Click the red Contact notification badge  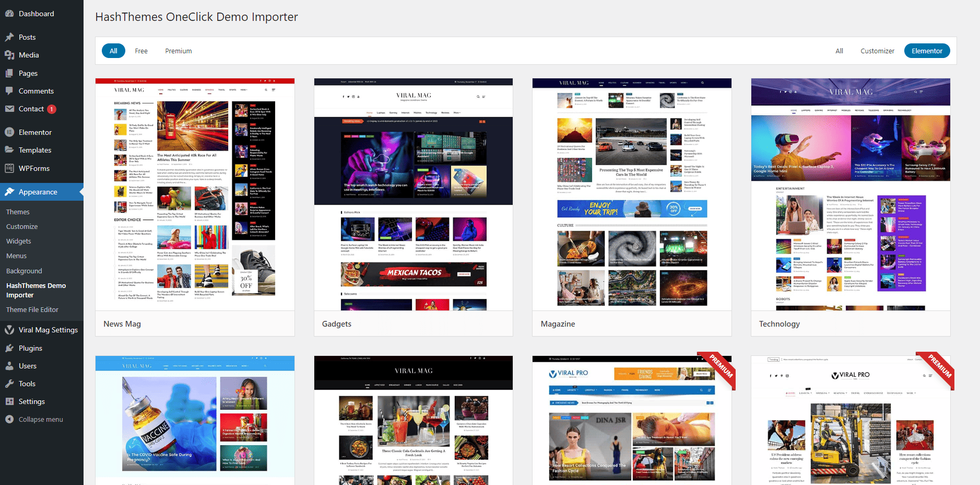[52, 109]
